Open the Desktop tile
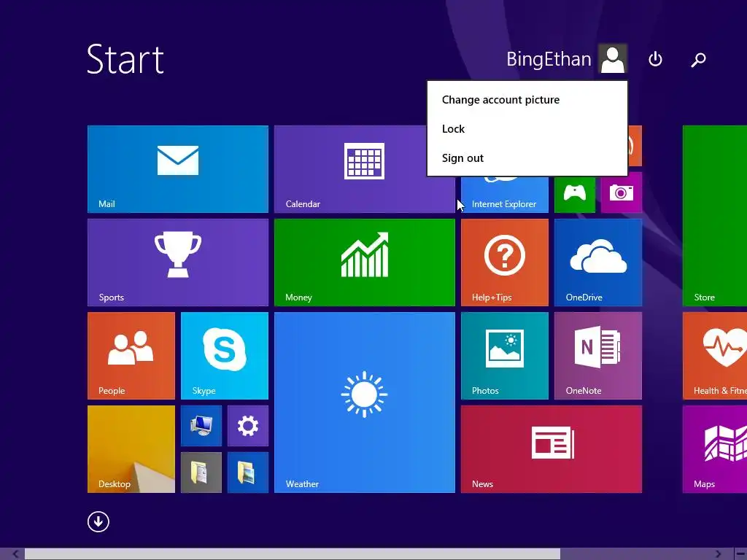Image resolution: width=747 pixels, height=560 pixels. [131, 449]
